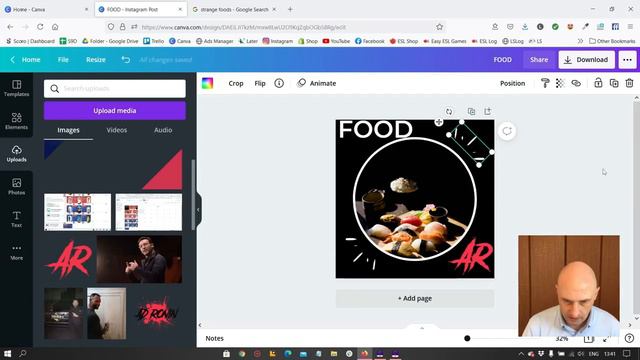Switch to the Audio tab
The width and height of the screenshot is (640, 360).
click(x=163, y=130)
